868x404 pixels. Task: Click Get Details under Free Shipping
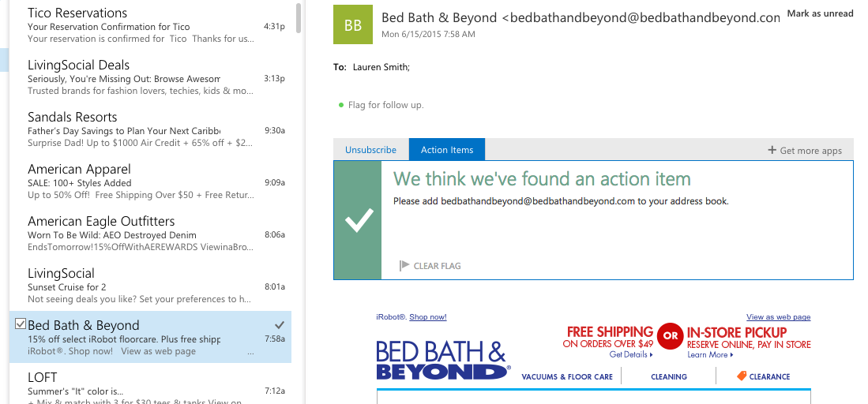click(631, 355)
